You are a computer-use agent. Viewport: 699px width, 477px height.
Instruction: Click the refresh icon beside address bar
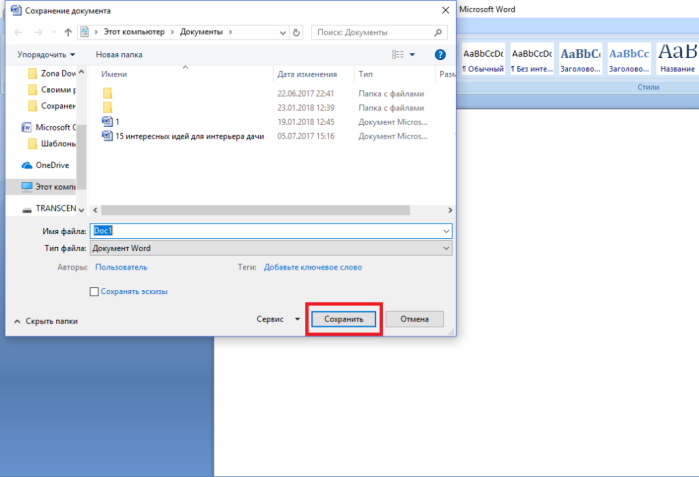[x=296, y=32]
